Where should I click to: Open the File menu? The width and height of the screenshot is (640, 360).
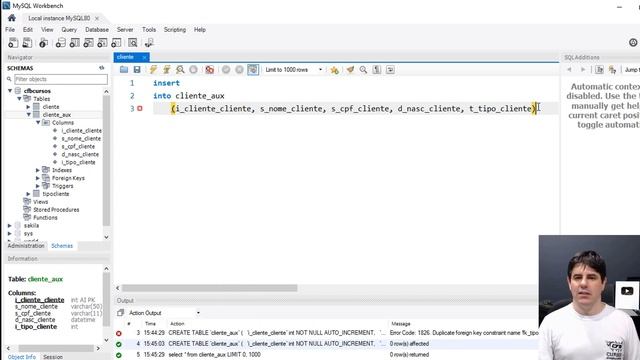click(x=10, y=30)
